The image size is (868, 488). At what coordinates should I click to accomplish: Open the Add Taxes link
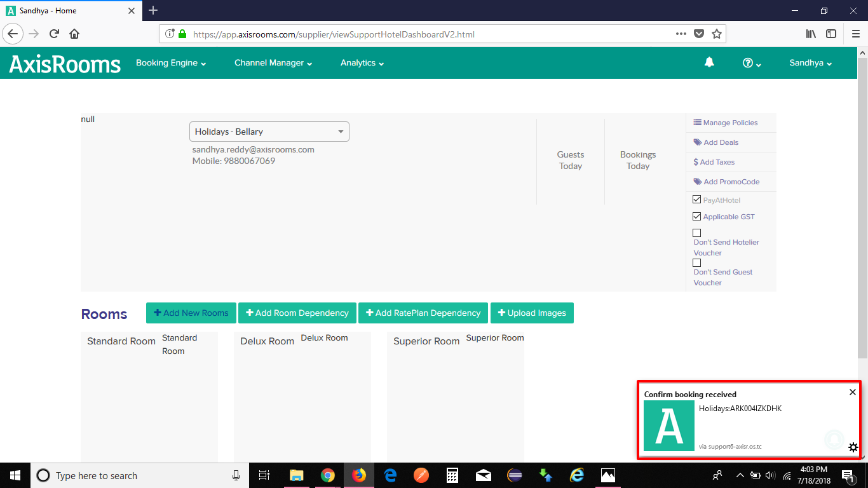point(714,162)
